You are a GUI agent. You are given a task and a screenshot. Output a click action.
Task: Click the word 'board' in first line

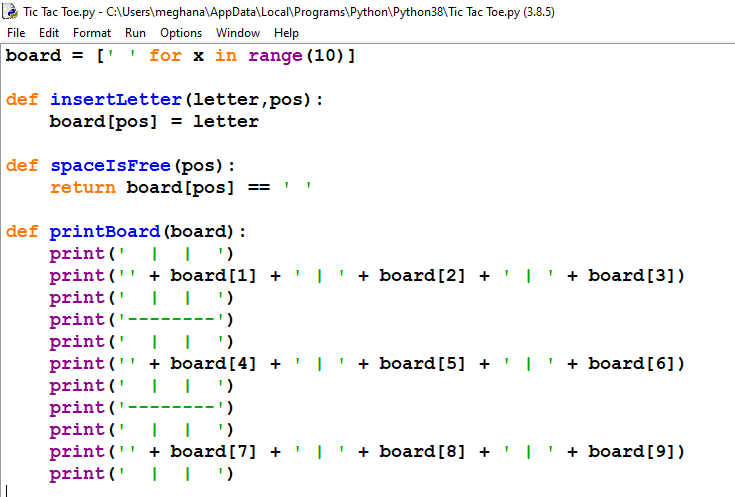click(x=33, y=55)
